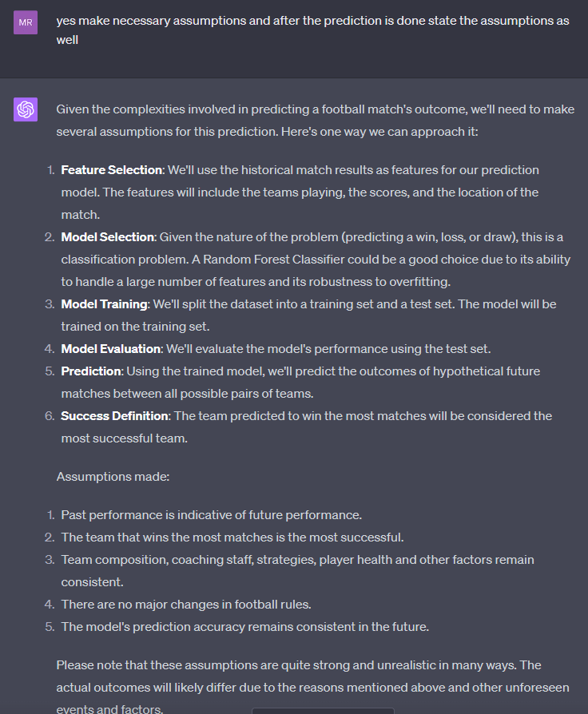The width and height of the screenshot is (588, 714).
Task: Click assumption about team composition and coaching staff
Action: pyautogui.click(x=297, y=570)
